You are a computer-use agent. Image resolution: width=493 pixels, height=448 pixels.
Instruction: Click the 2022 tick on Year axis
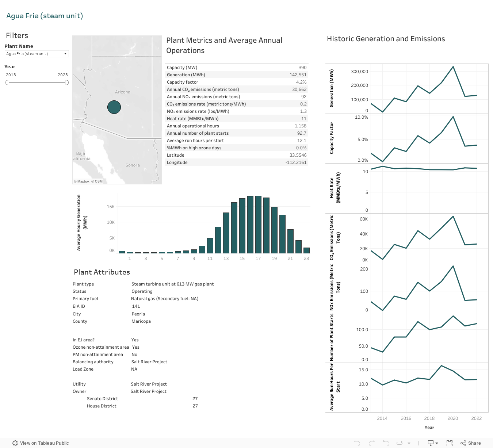(477, 418)
